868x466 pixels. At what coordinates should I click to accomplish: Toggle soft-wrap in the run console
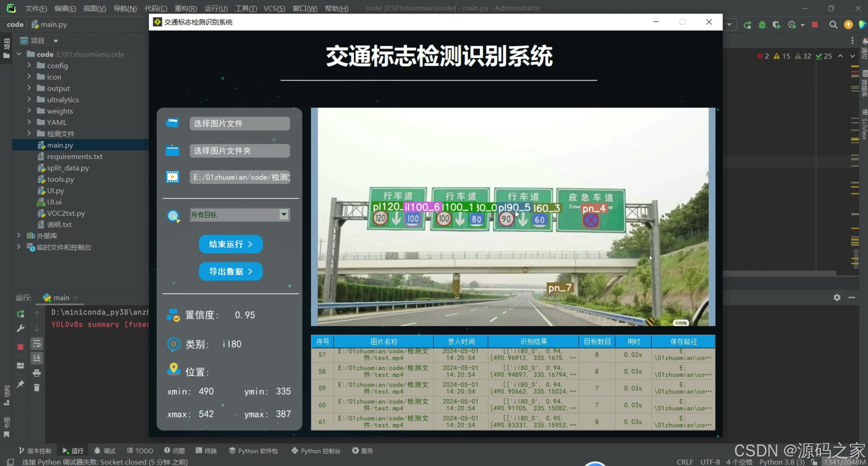37,343
